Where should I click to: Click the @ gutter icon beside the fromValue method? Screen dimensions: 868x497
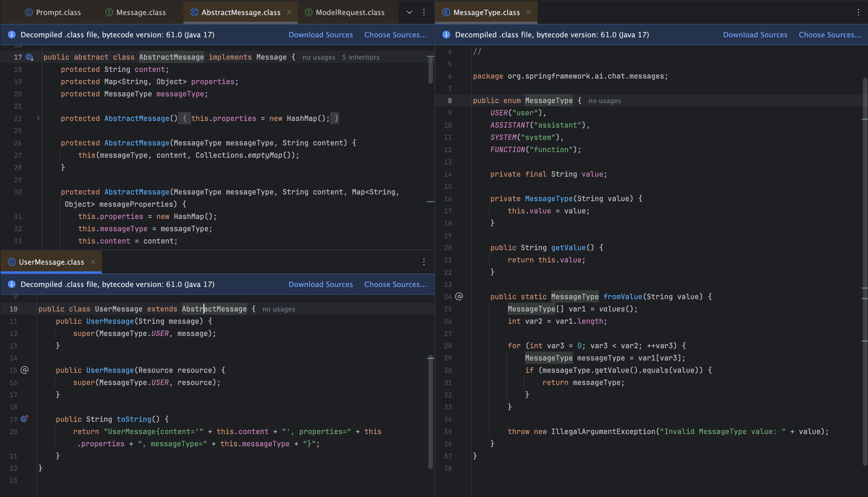[x=459, y=296]
